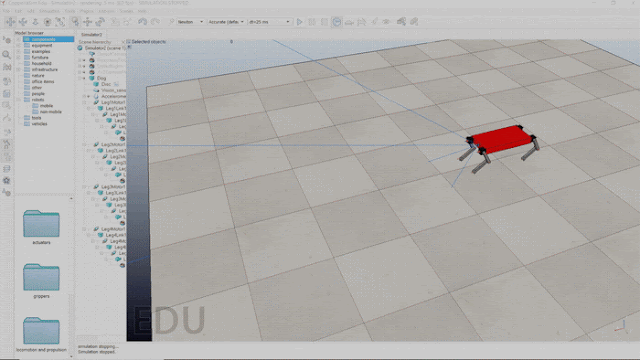Click the fit-to-view camera icon

click(x=60, y=22)
